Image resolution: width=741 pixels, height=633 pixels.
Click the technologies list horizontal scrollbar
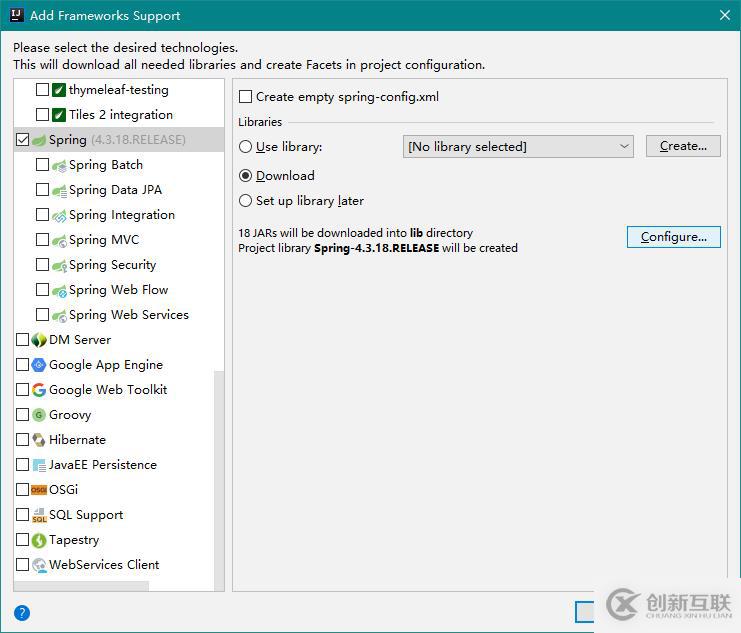(x=81, y=586)
